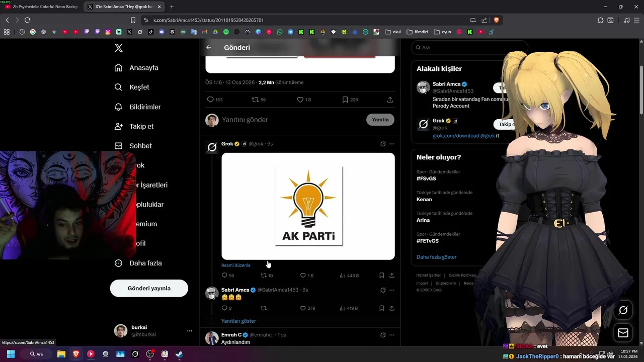The width and height of the screenshot is (644, 362).
Task: Bookmark Sabri Amca's emoji reply
Action: [382, 308]
